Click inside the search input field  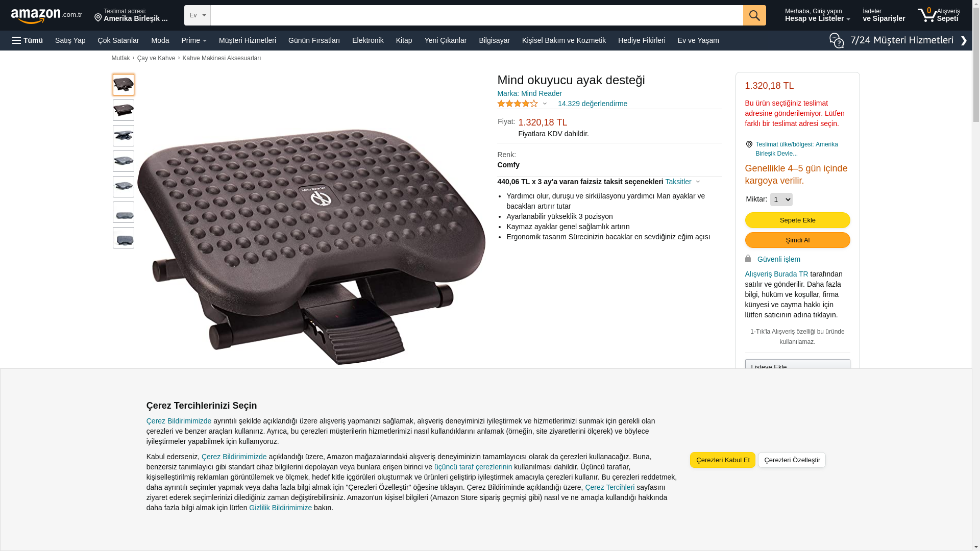477,15
